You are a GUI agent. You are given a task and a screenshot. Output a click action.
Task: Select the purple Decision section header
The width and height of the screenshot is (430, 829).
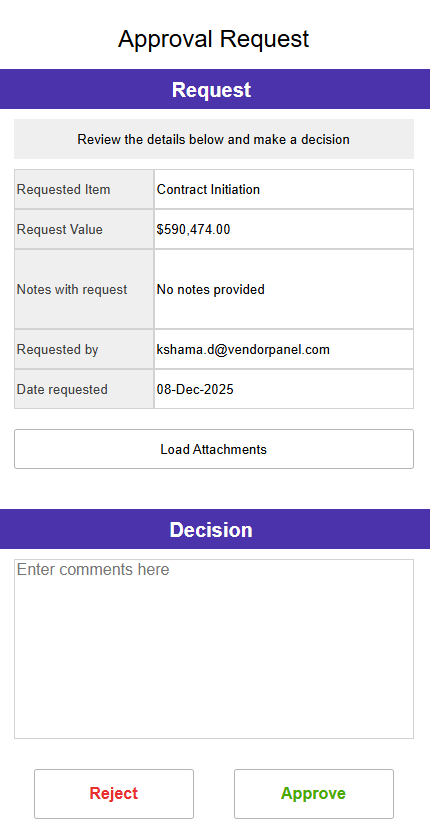click(215, 529)
